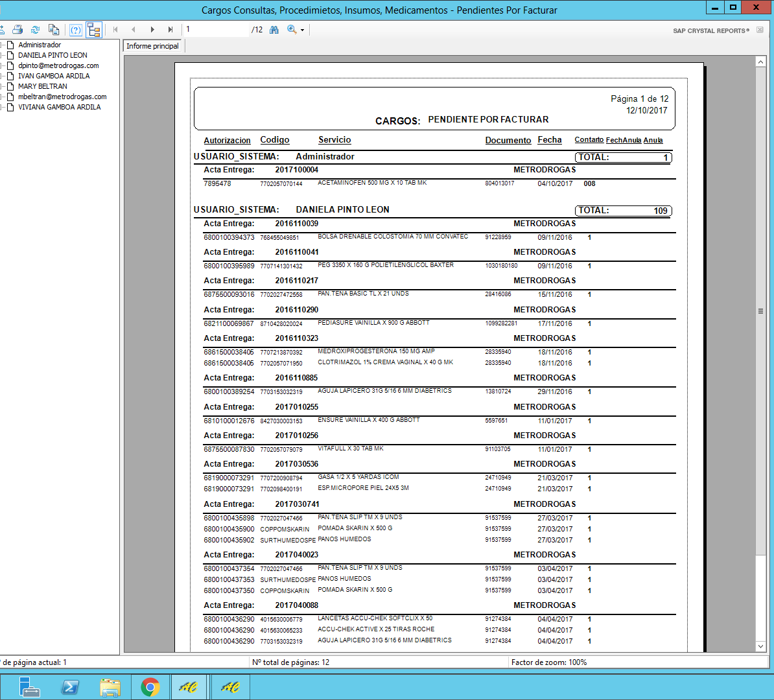Toggle the parameter panel button

click(x=76, y=30)
